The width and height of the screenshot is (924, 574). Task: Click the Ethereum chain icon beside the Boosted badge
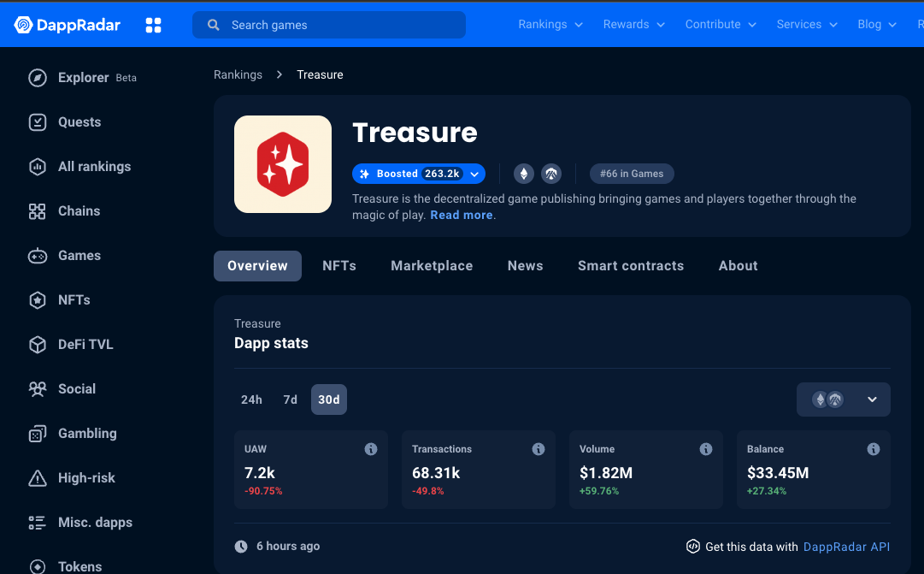[523, 173]
